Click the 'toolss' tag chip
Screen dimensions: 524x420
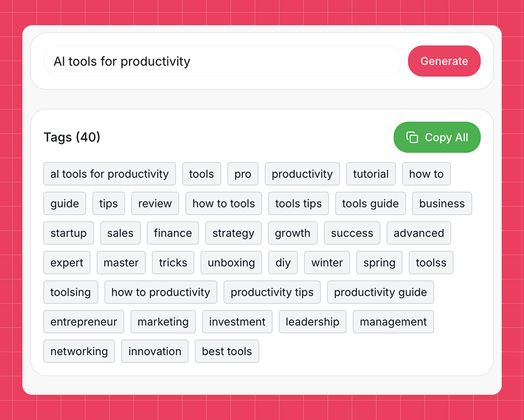tap(431, 263)
